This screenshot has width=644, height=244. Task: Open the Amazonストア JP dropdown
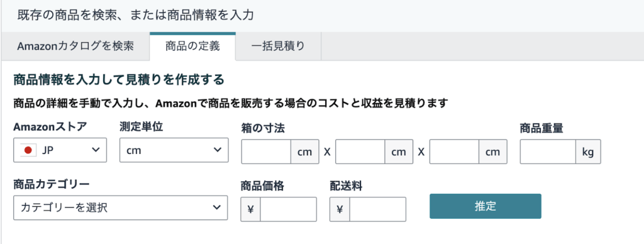pyautogui.click(x=60, y=150)
